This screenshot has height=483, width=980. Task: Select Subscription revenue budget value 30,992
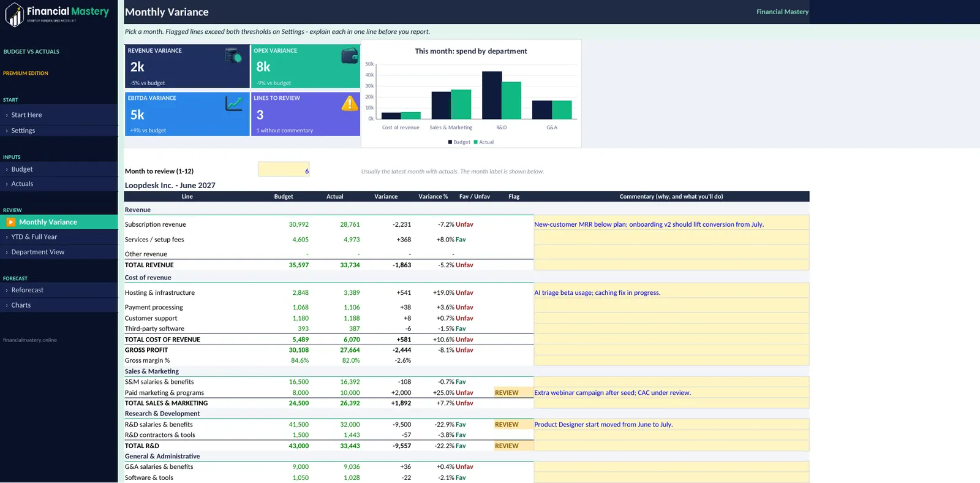(x=299, y=224)
